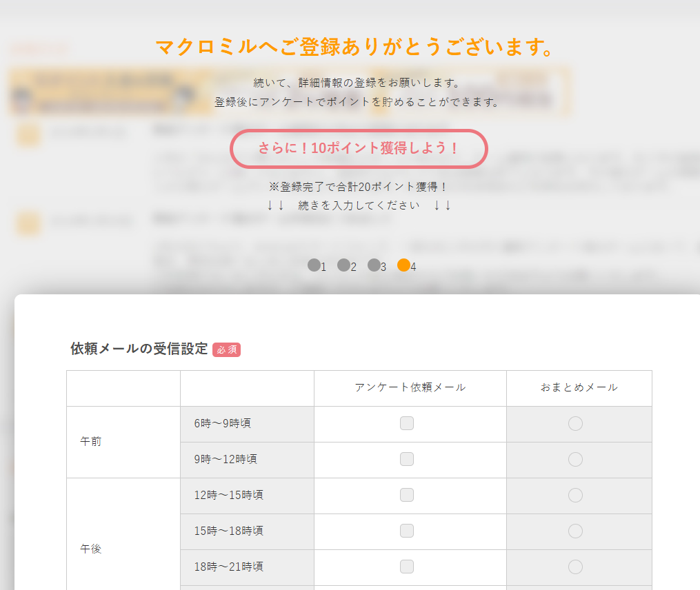
Task: Go to step 1 indicator dot
Action: coord(314,265)
